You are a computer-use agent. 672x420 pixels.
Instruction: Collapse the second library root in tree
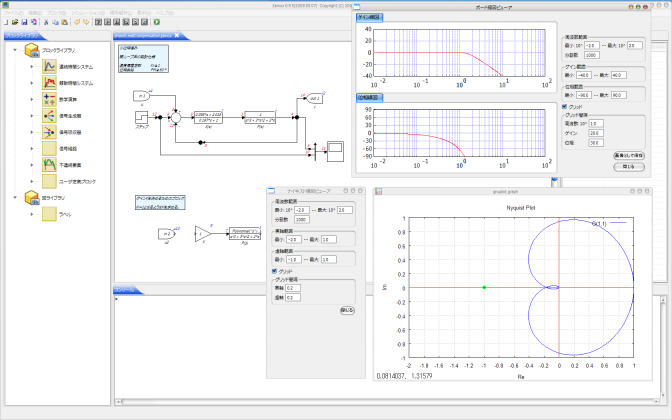[14, 198]
